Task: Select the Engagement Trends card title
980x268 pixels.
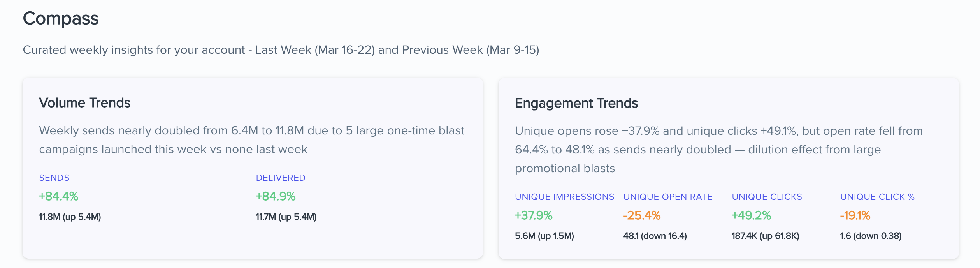Action: (x=576, y=103)
